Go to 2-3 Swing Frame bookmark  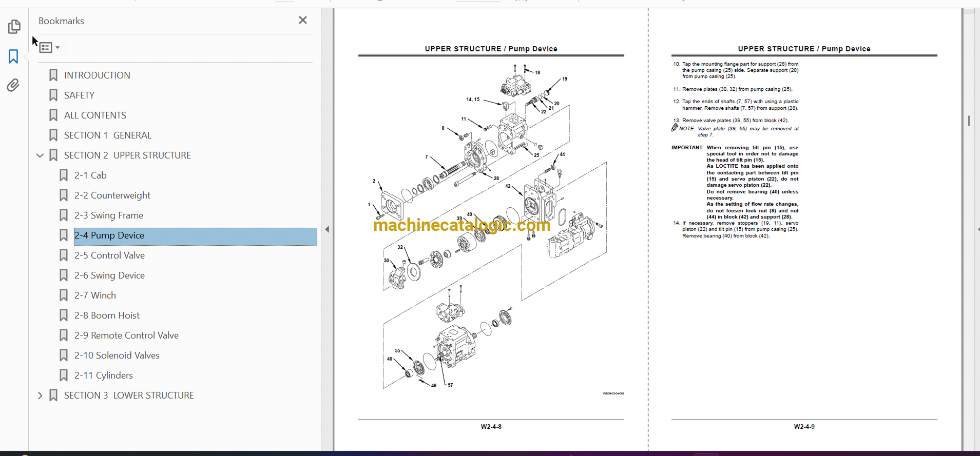109,215
